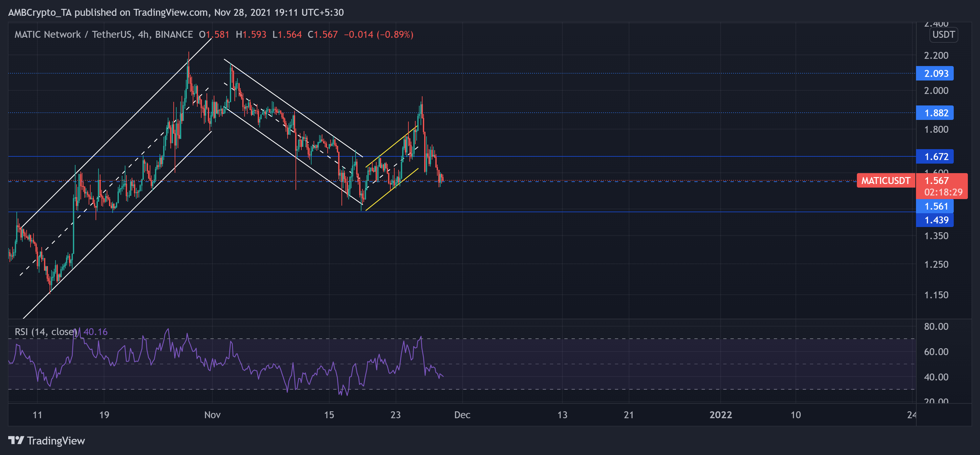Screen dimensions: 980x455
Task: Click the Nov date on time axis
Action: click(x=212, y=415)
